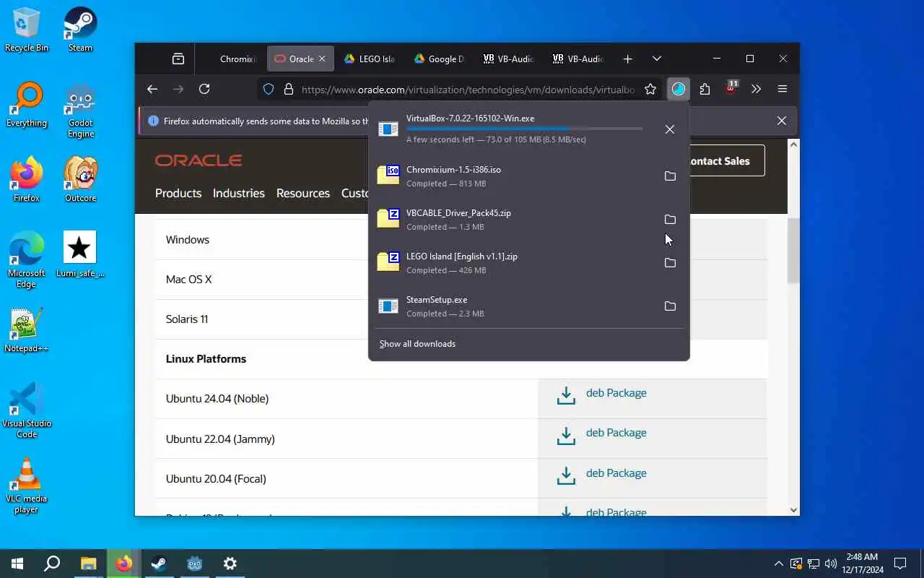Image resolution: width=924 pixels, height=578 pixels.
Task: Open the Firefox View icon in the tab bar
Action: [x=178, y=59]
